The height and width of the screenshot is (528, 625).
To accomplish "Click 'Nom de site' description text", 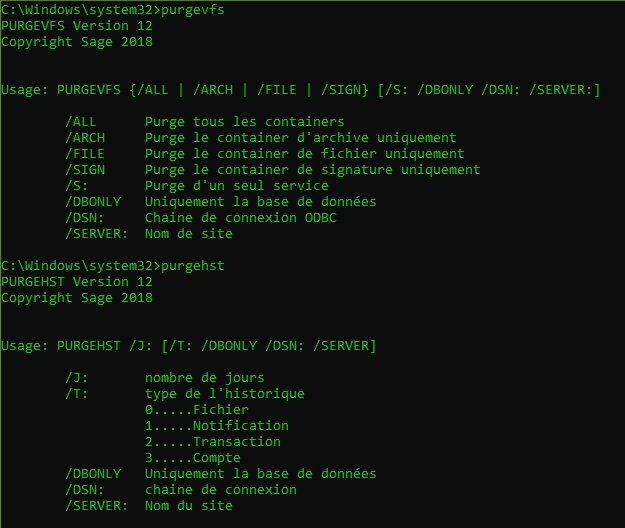I will [x=188, y=234].
